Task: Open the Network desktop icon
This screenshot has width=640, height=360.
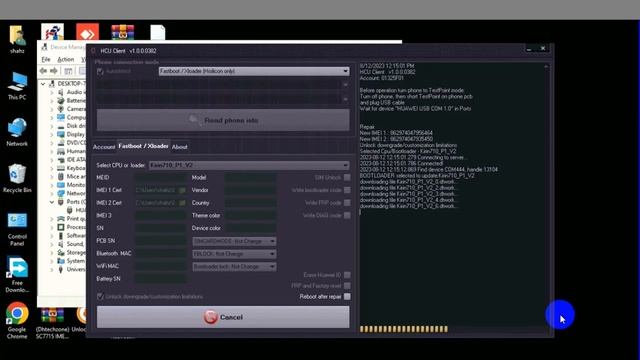Action: pyautogui.click(x=17, y=132)
